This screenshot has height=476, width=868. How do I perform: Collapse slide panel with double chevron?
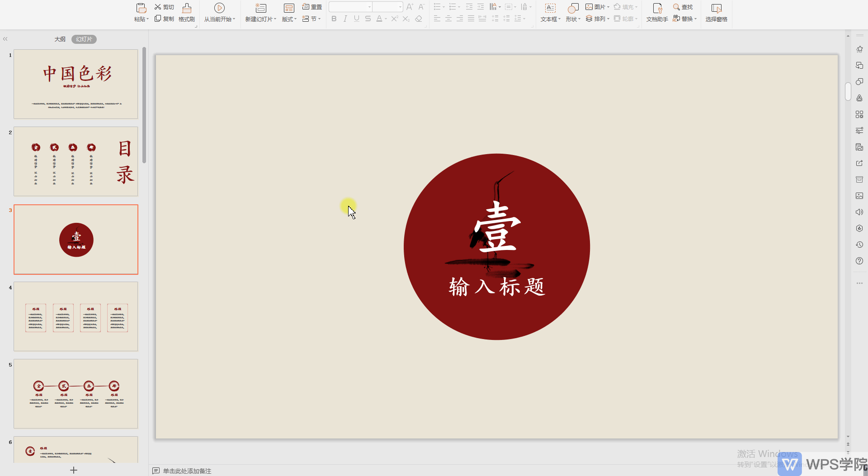tap(5, 39)
